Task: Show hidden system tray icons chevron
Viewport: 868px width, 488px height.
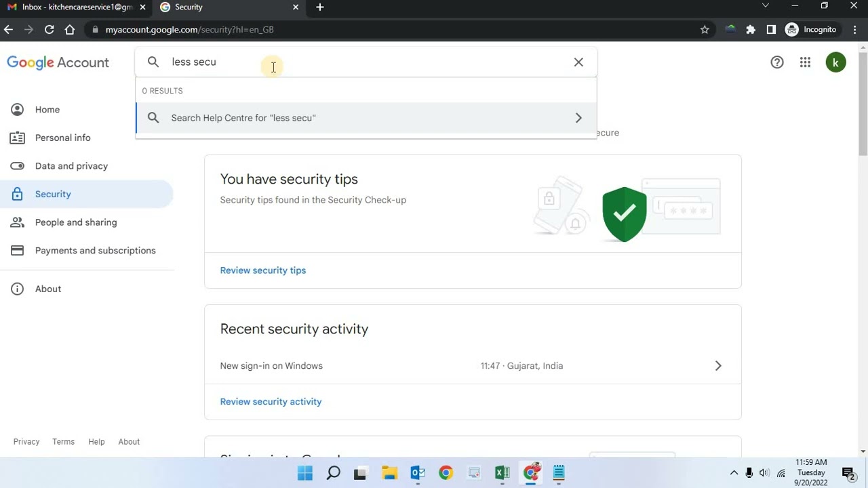Action: (734, 473)
